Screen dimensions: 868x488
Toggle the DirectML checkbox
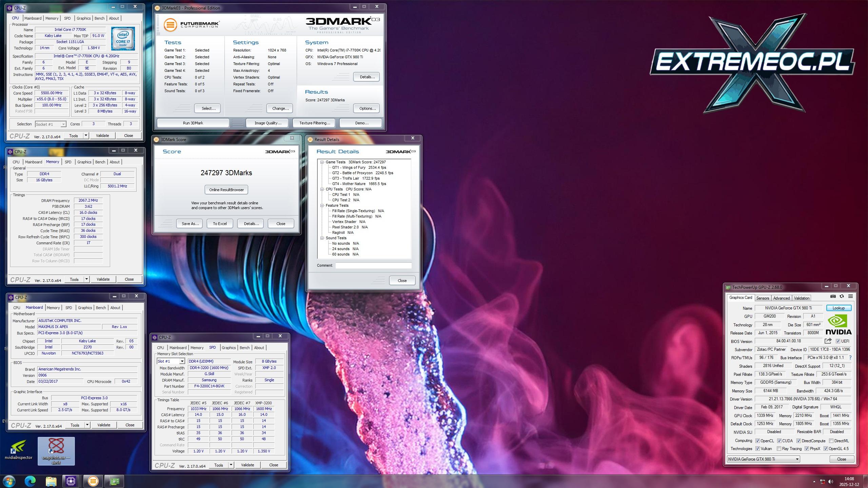(x=831, y=441)
